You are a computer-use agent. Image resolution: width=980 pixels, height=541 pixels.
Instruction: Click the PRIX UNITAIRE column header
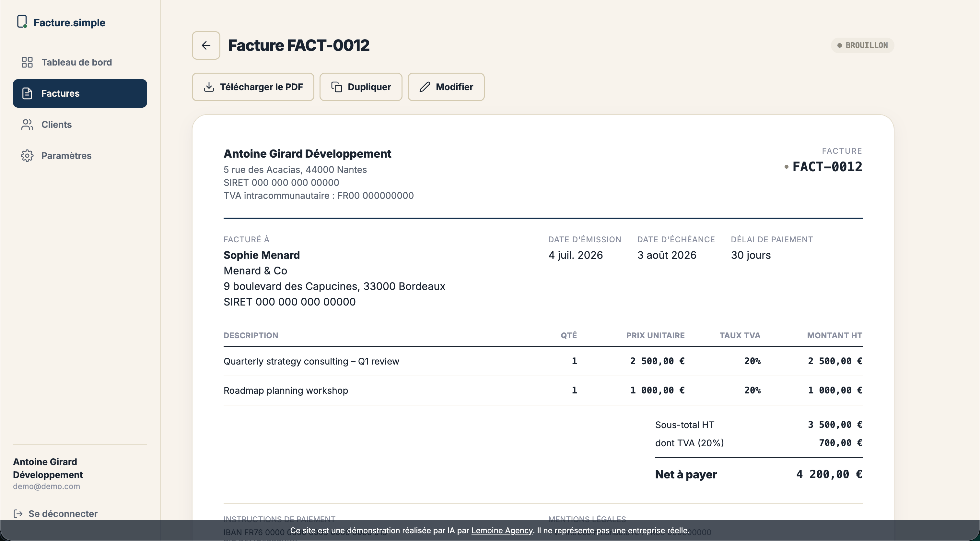click(x=655, y=335)
